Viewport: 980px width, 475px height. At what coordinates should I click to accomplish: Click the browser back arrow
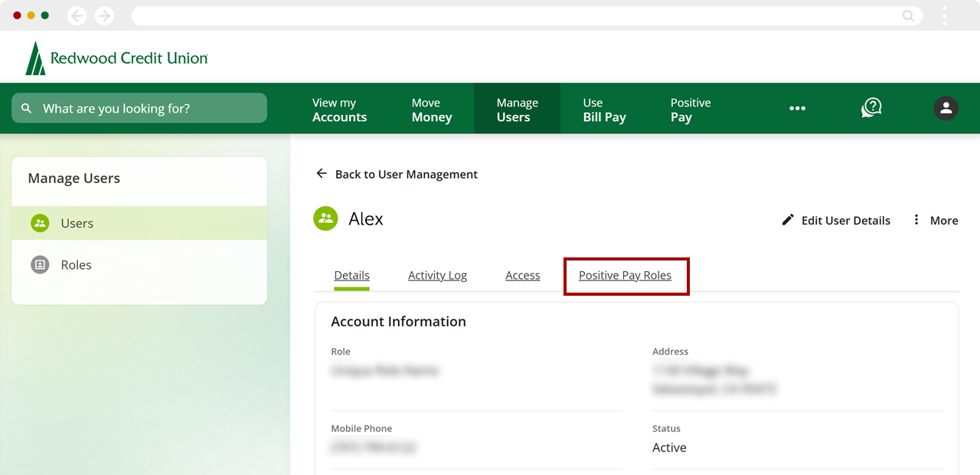77,15
